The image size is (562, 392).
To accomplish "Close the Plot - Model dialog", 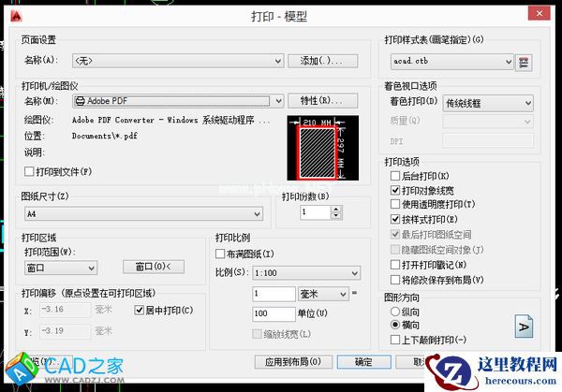I will coord(539,14).
